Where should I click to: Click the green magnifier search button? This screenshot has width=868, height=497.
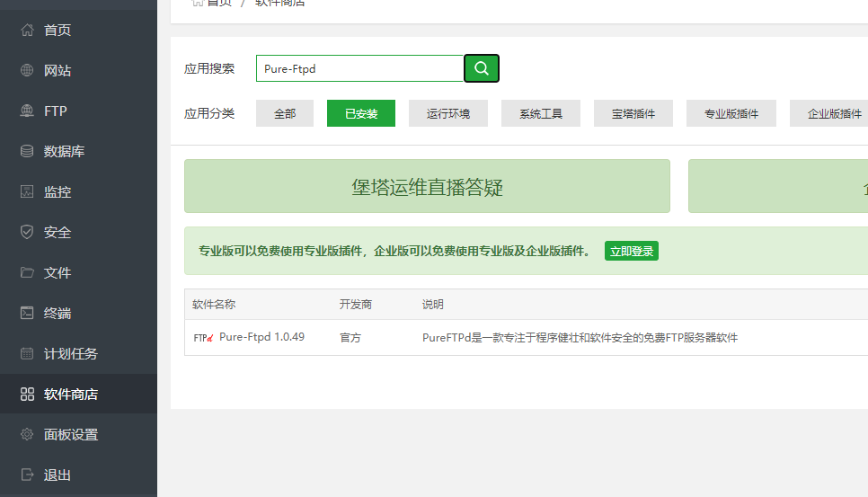tap(482, 68)
